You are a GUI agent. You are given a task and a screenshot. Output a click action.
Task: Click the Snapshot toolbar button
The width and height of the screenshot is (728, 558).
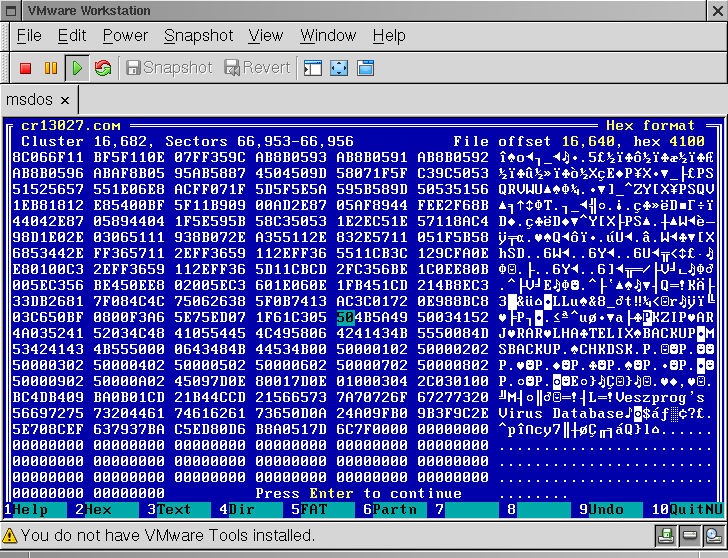[x=169, y=68]
